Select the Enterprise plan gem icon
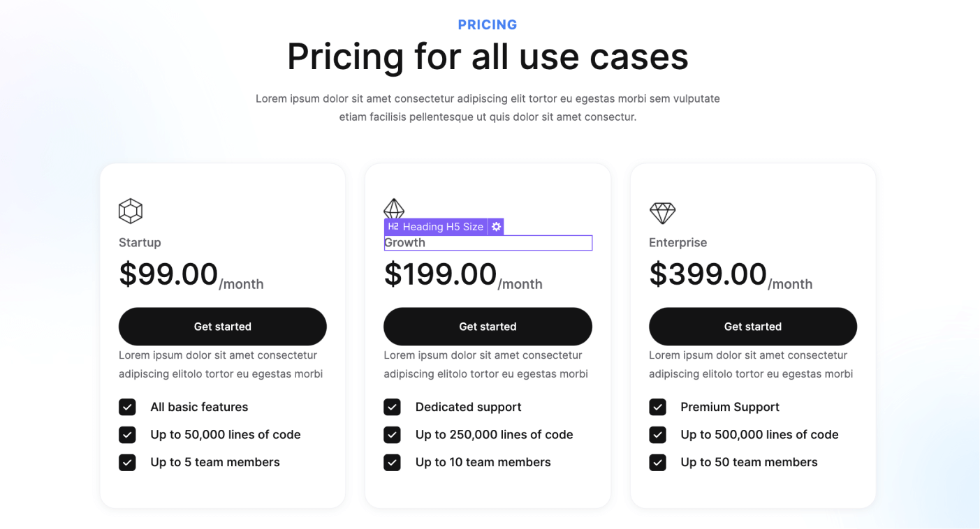Image resolution: width=980 pixels, height=529 pixels. (x=661, y=212)
